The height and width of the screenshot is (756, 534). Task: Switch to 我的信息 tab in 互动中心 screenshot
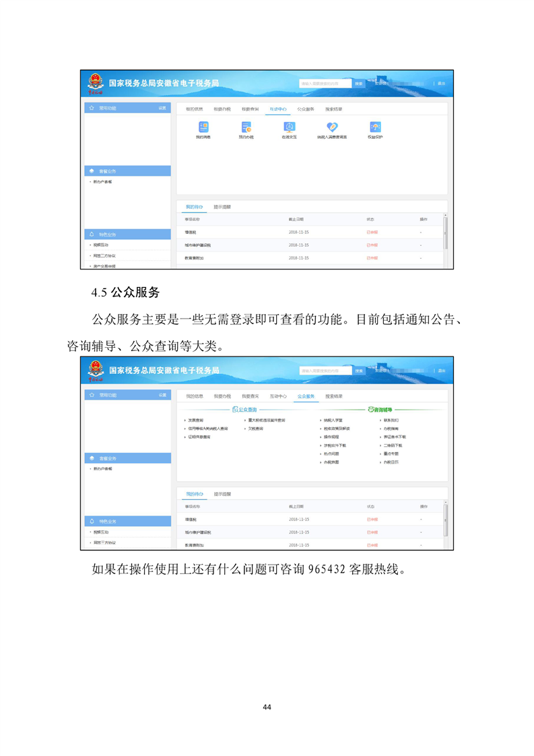point(194,109)
